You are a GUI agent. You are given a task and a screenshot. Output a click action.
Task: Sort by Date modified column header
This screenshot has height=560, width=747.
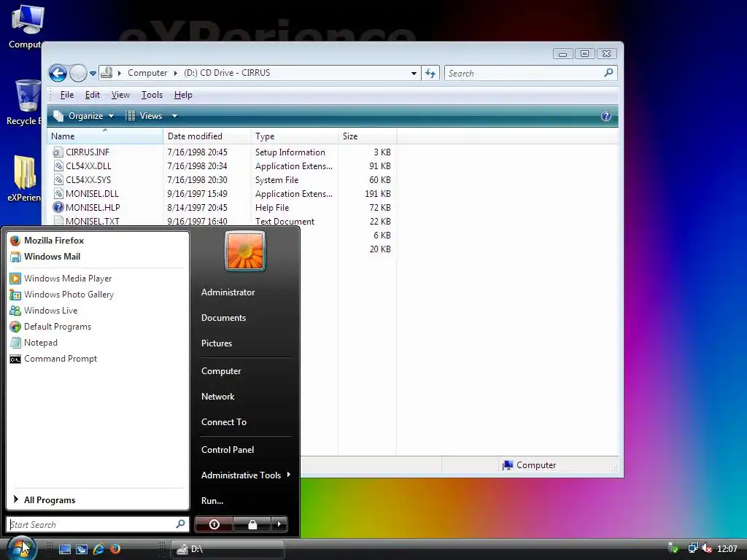(206, 136)
